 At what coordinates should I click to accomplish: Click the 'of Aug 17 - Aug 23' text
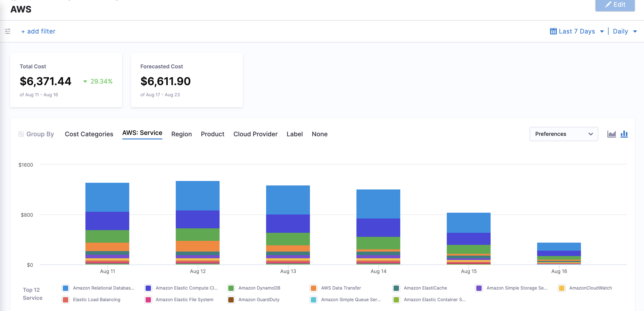[160, 95]
